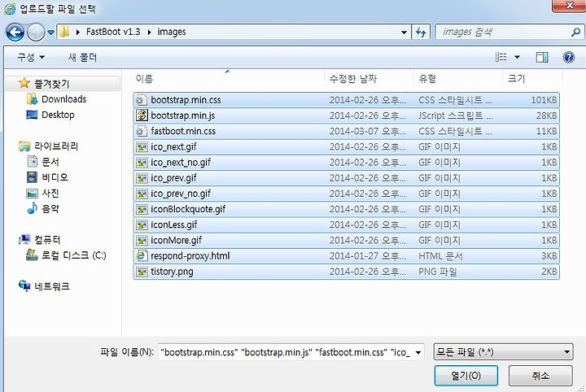Open 로컬 디스크 (C:) drive
This screenshot has width=586, height=392.
[73, 255]
